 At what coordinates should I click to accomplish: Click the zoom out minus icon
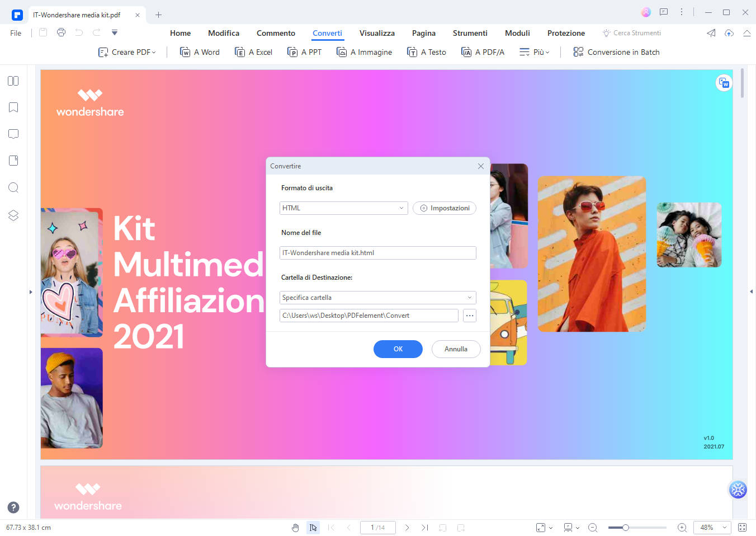click(593, 528)
